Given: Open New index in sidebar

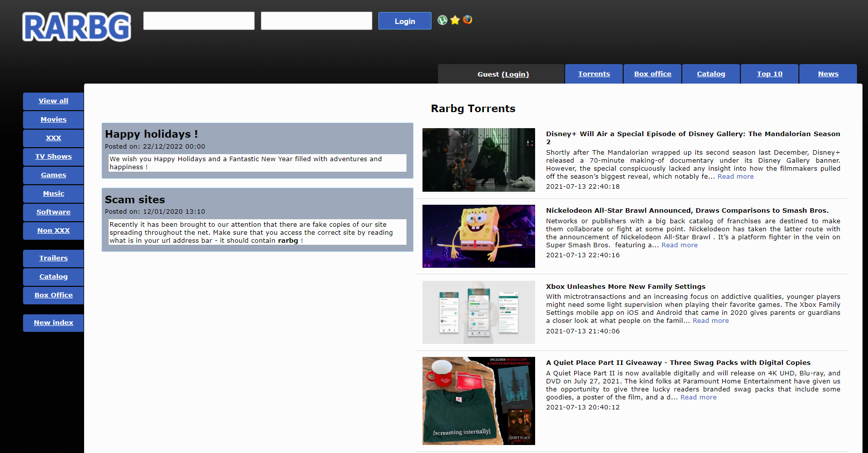Looking at the screenshot, I should click(x=54, y=322).
